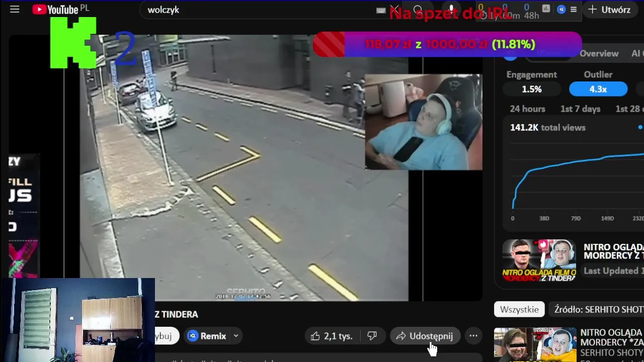This screenshot has height=362, width=644.
Task: Dislike the video with thumbs-down
Action: click(x=372, y=336)
